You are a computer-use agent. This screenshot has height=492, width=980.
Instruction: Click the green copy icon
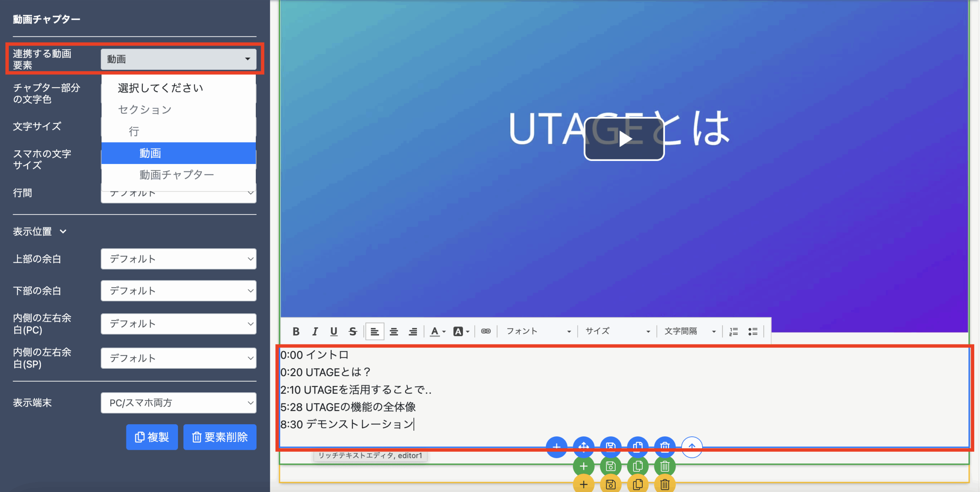pos(638,466)
